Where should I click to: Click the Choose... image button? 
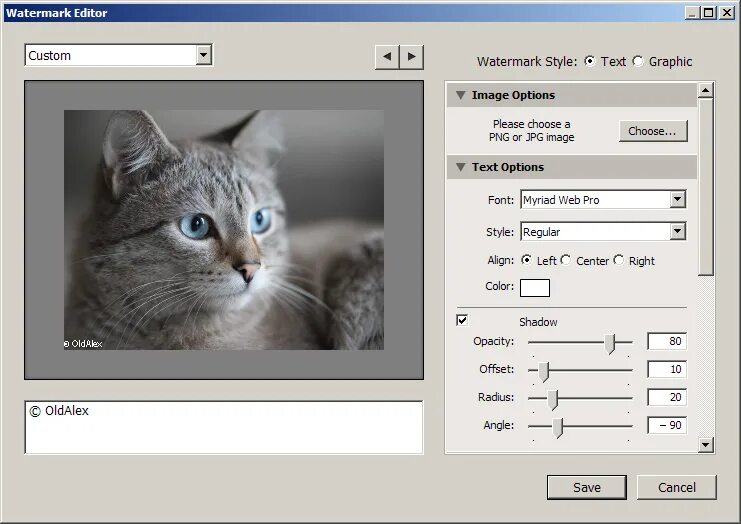[653, 131]
